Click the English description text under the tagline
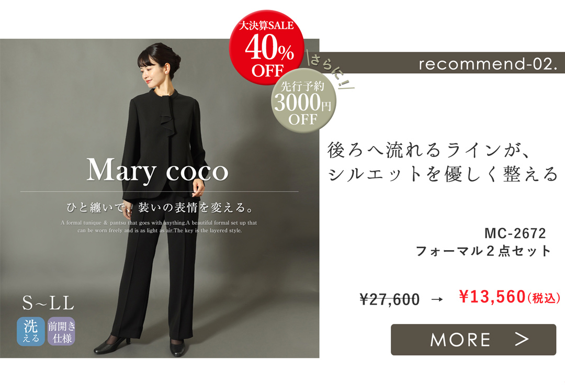The height and width of the screenshot is (392, 565). 159,227
